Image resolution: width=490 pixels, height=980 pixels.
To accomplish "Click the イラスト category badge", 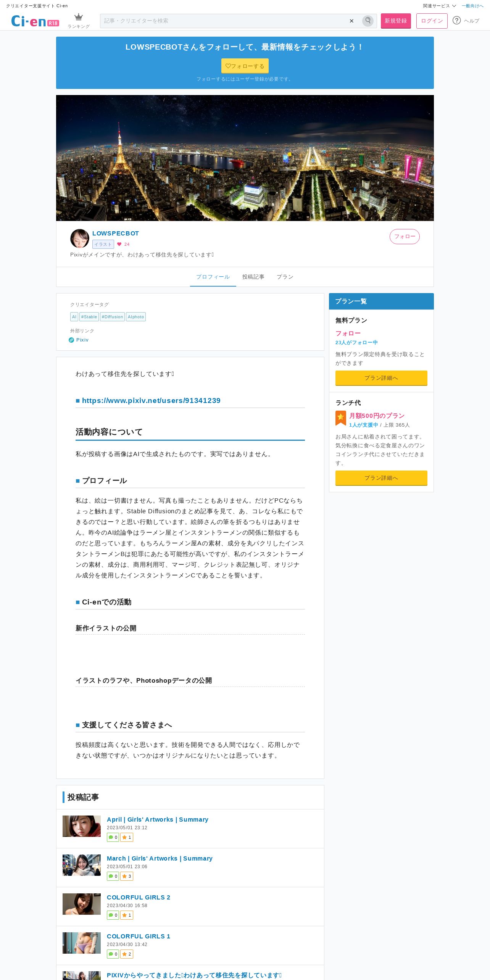I will [103, 244].
